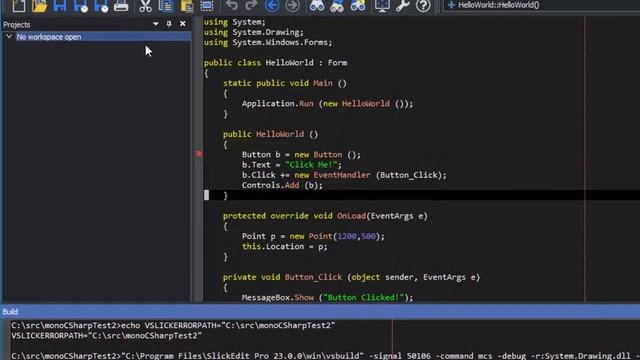640x360 pixels.
Task: Click the Redo arrow icon
Action: pyautogui.click(x=251, y=5)
